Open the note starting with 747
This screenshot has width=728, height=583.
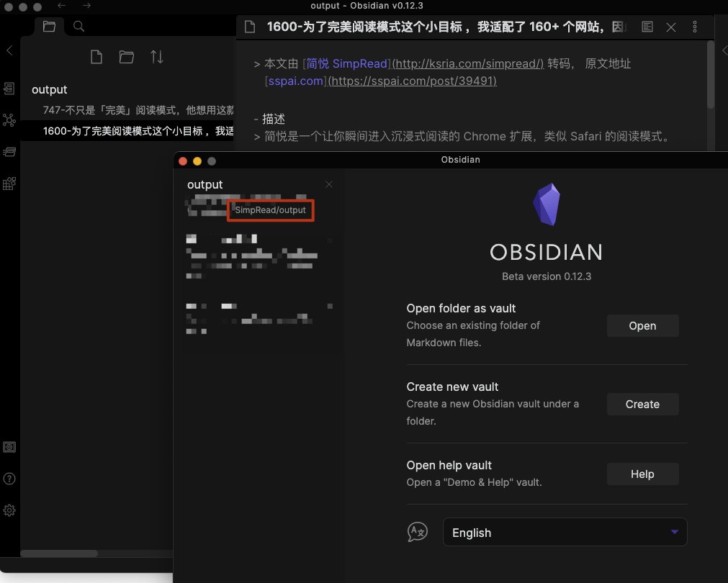pyautogui.click(x=138, y=110)
